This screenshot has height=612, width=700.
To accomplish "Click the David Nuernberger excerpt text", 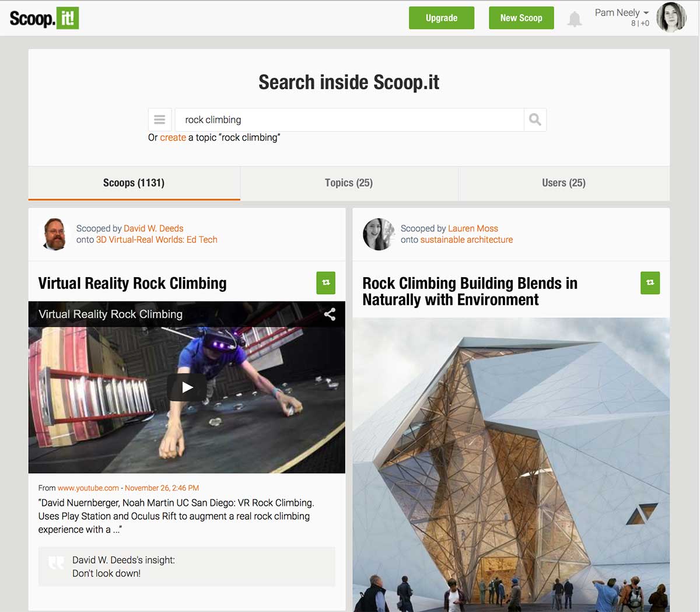I will [176, 516].
